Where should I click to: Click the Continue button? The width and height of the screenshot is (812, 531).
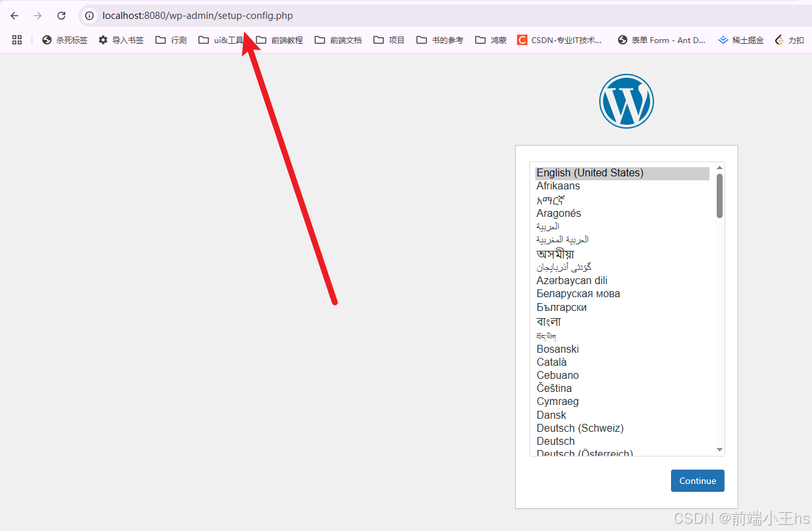tap(698, 481)
